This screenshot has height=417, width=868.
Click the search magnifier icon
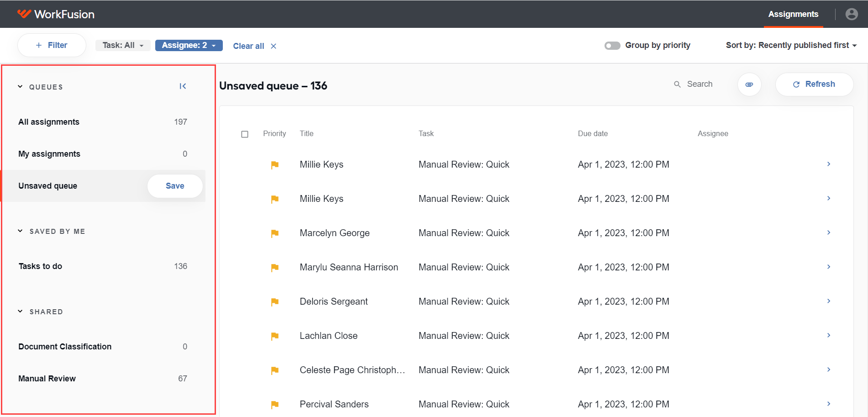[x=678, y=84]
